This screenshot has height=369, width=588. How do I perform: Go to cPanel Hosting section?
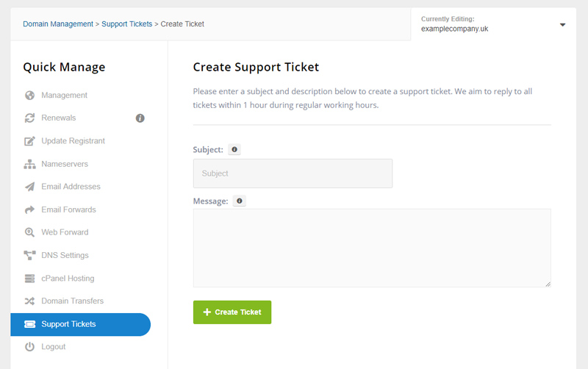point(68,279)
